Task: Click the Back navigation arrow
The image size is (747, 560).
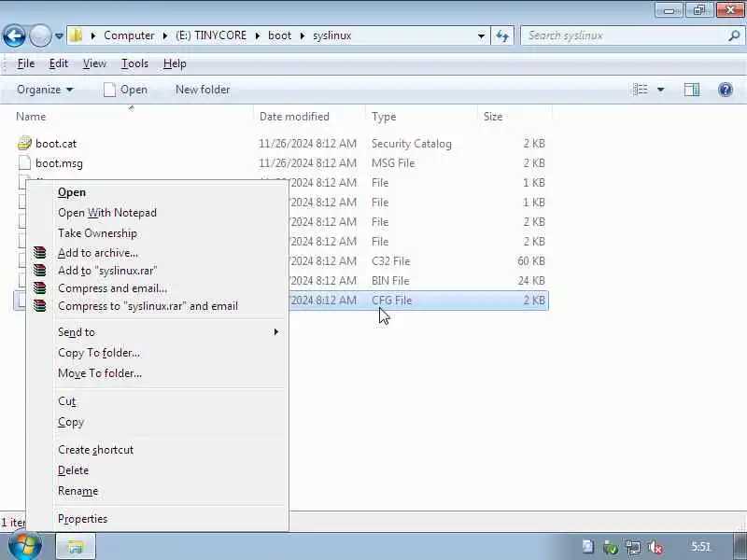Action: (x=14, y=35)
